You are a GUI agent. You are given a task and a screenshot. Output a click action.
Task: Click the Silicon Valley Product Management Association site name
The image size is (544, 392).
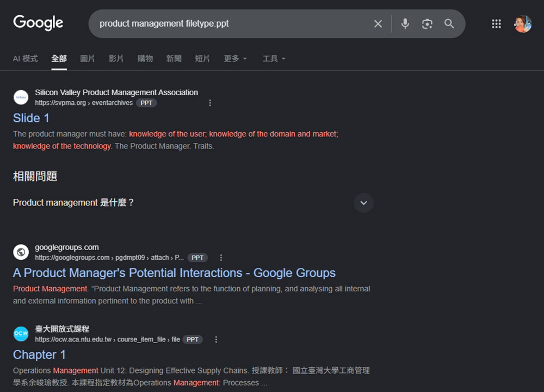click(116, 92)
